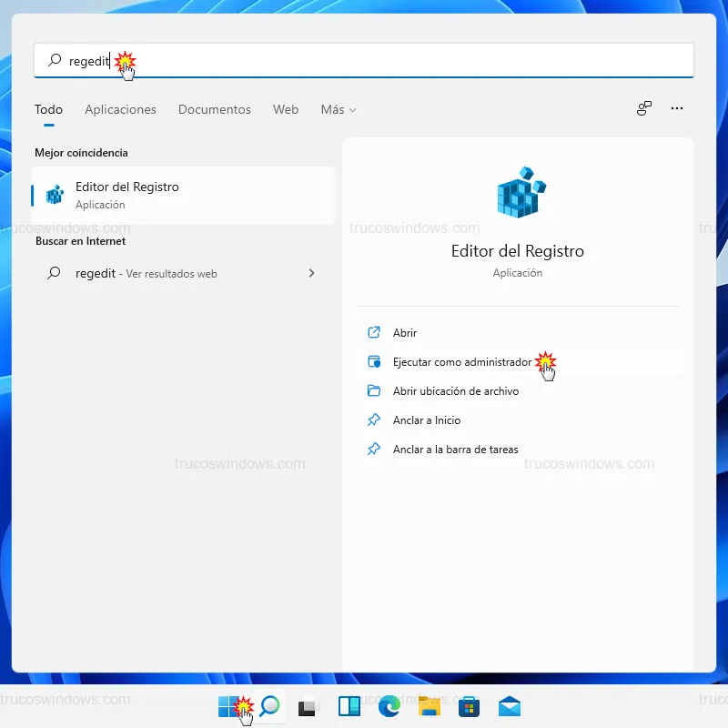Open File Explorer from the taskbar
Viewport: 728px width, 728px height.
(430, 706)
